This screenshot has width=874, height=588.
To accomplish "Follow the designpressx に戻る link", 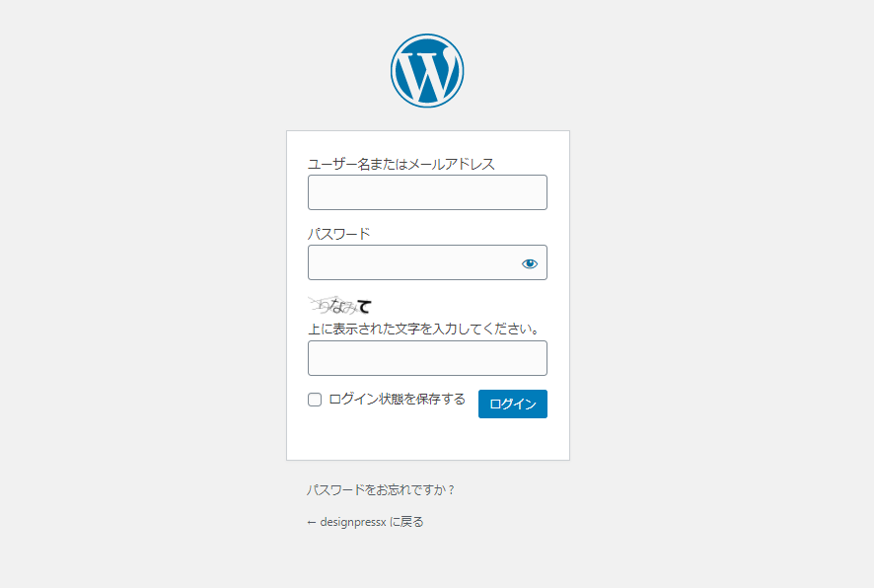I will coord(364,521).
